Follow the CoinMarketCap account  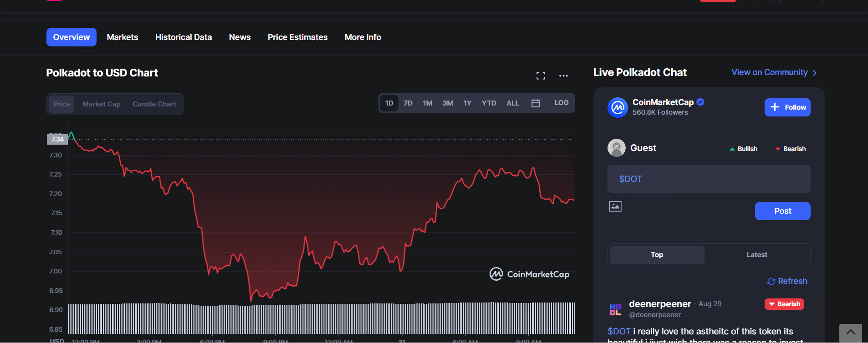click(787, 107)
